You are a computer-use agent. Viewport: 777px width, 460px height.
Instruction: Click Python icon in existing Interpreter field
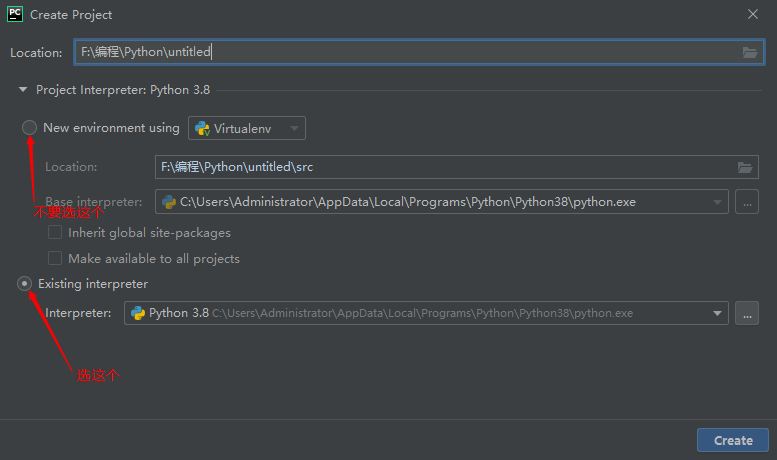pyautogui.click(x=138, y=313)
